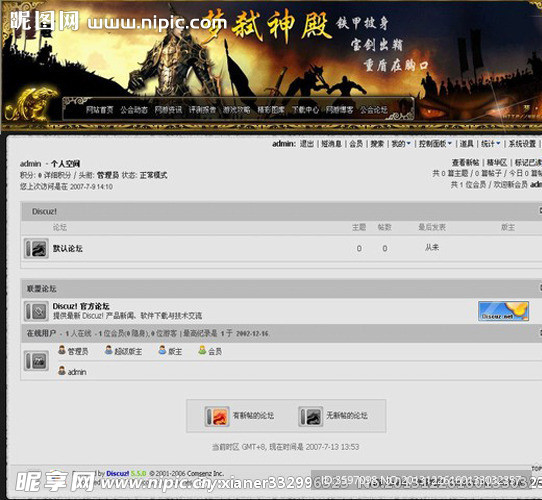The image size is (542, 500).
Task: Click the 默认论坛 forum status icon
Action: point(36,248)
